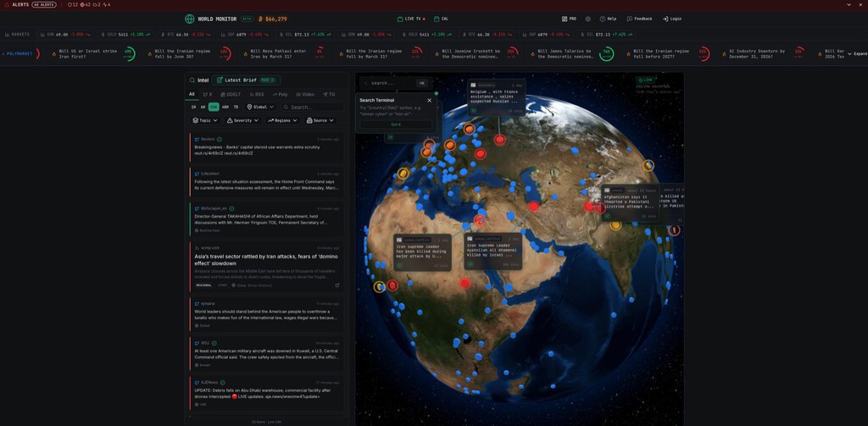
Task: Click the Intel magnifier icon
Action: (192, 80)
